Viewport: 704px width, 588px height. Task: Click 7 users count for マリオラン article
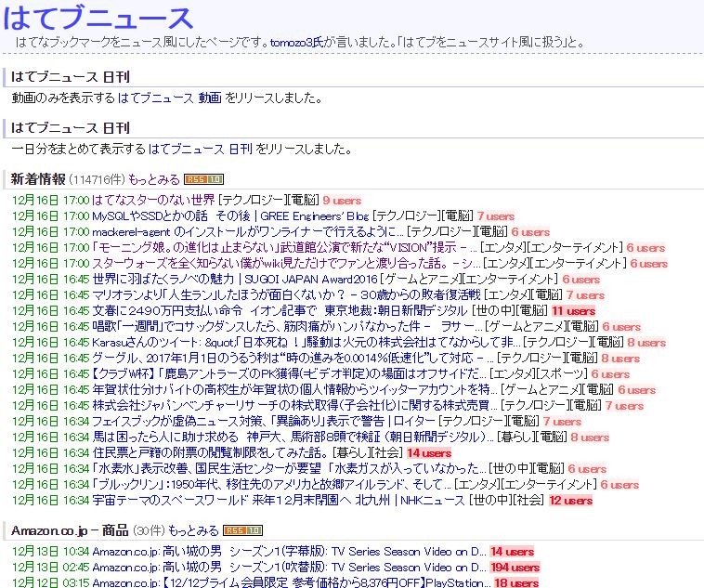coord(585,295)
